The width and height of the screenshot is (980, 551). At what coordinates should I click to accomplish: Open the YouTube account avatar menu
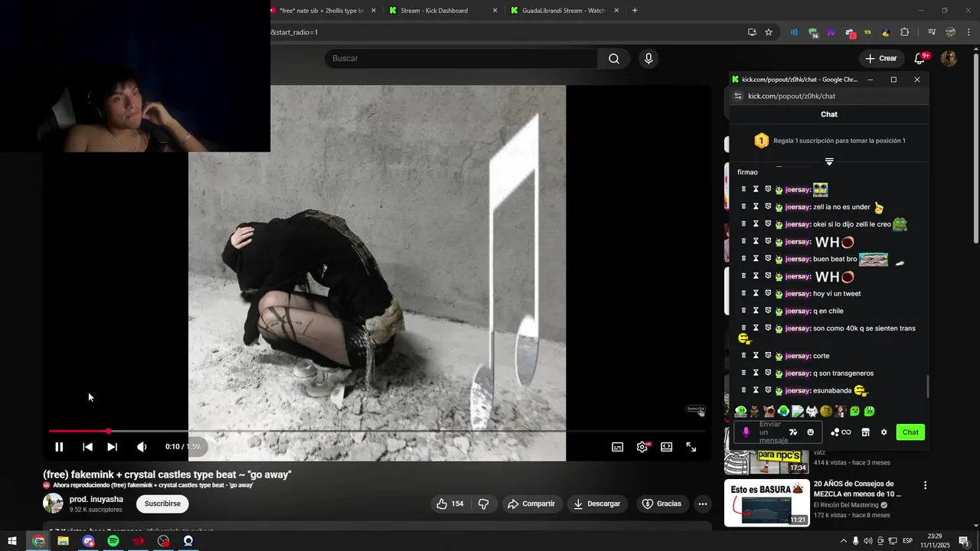coord(949,59)
